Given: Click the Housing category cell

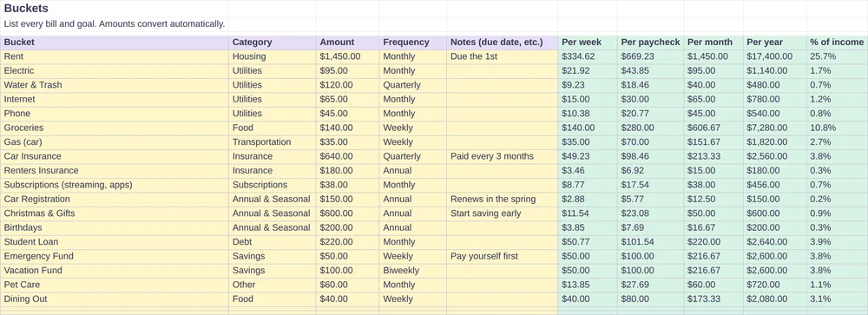Looking at the screenshot, I should pos(273,56).
